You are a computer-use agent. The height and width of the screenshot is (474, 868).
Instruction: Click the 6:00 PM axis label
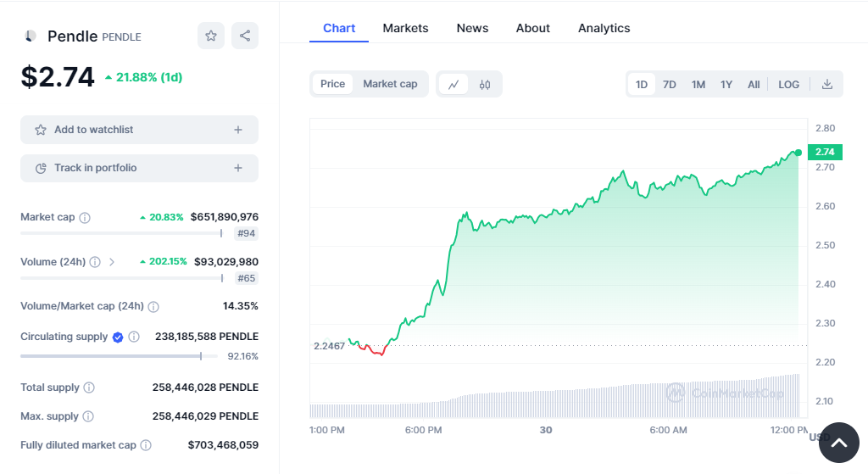[x=424, y=430]
